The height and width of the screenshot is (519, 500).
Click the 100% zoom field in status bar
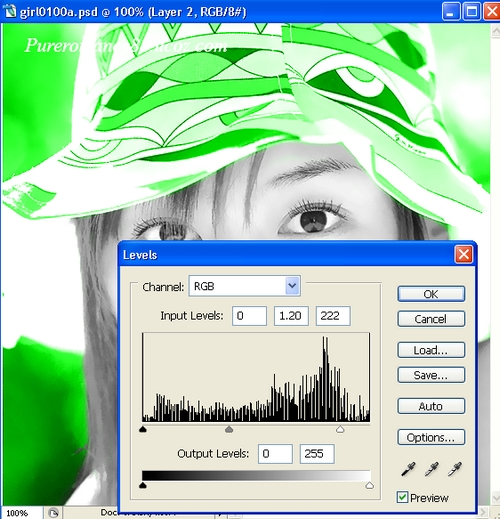click(x=21, y=513)
